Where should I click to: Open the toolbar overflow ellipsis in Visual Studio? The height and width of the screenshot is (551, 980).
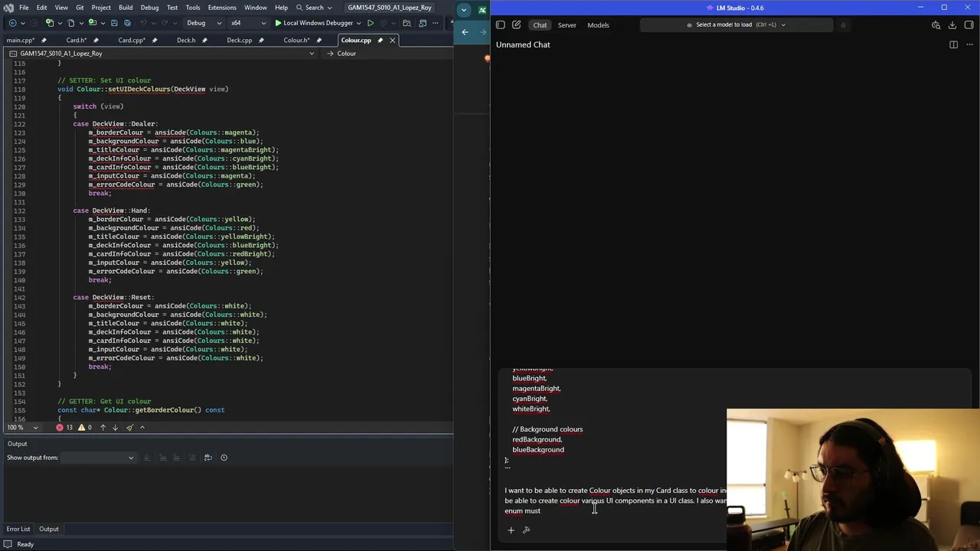[436, 23]
